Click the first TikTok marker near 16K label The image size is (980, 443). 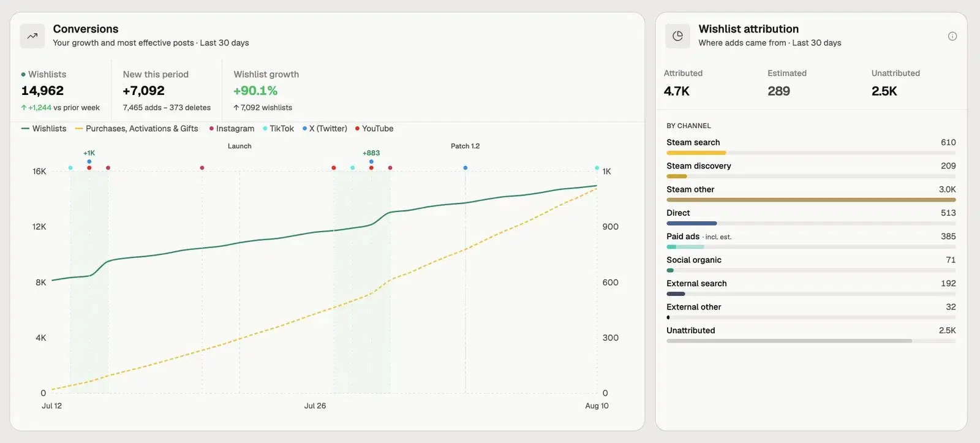[x=70, y=168]
